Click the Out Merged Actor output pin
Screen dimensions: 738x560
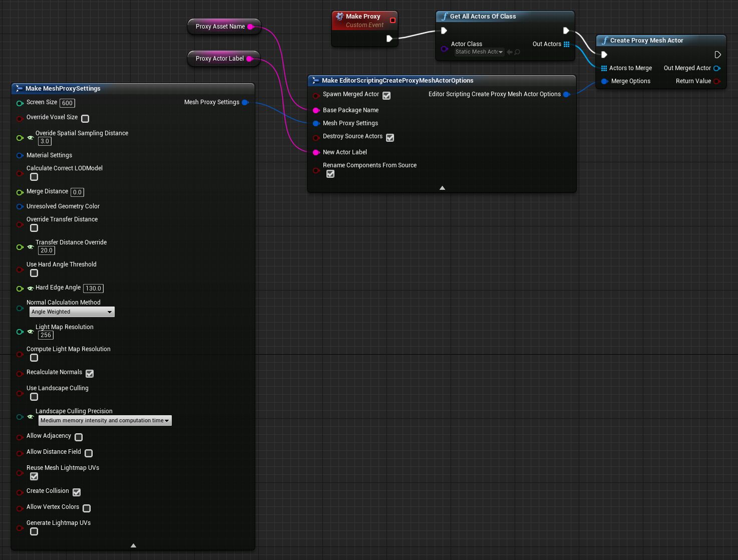pos(717,68)
